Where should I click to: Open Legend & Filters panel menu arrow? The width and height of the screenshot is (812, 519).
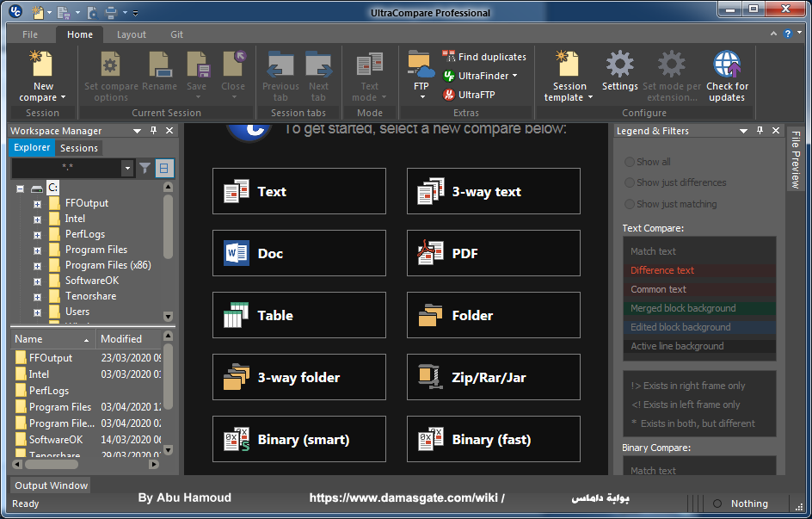click(x=744, y=131)
